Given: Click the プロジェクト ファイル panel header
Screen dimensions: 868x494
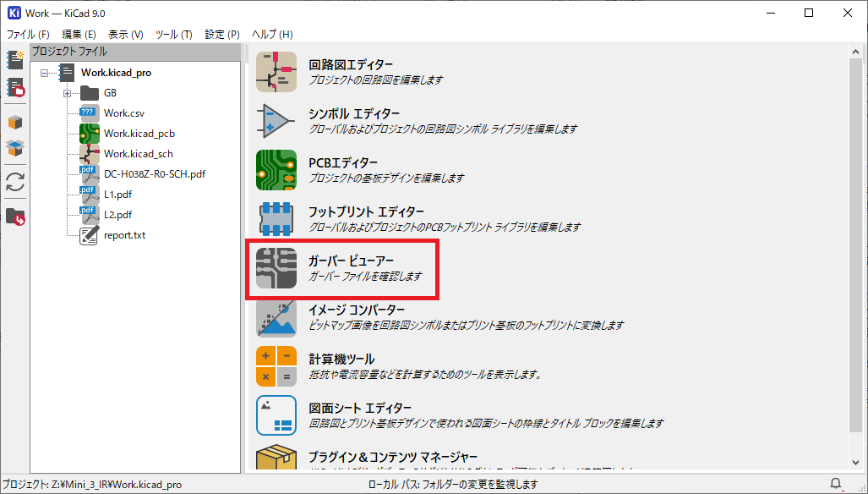Looking at the screenshot, I should point(135,52).
